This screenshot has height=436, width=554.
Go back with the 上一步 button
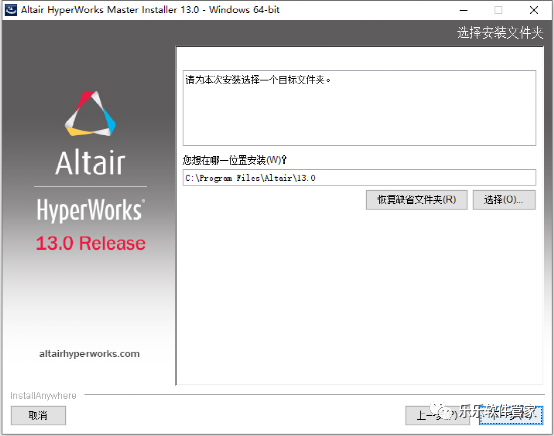(437, 416)
